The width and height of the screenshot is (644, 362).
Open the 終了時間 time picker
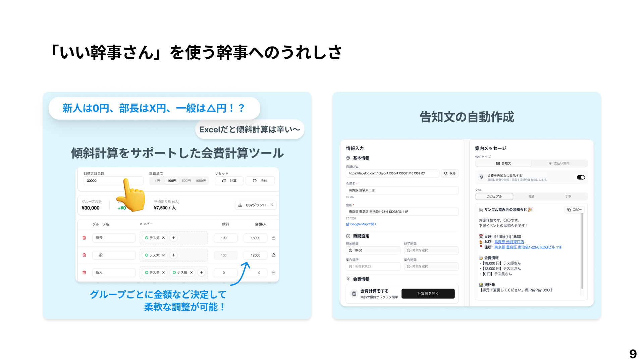tap(431, 250)
